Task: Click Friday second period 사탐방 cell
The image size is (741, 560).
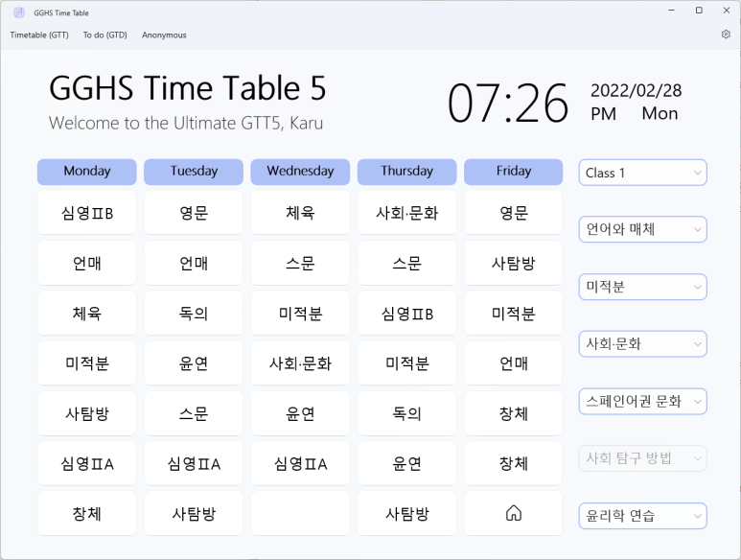Action: pyautogui.click(x=514, y=263)
